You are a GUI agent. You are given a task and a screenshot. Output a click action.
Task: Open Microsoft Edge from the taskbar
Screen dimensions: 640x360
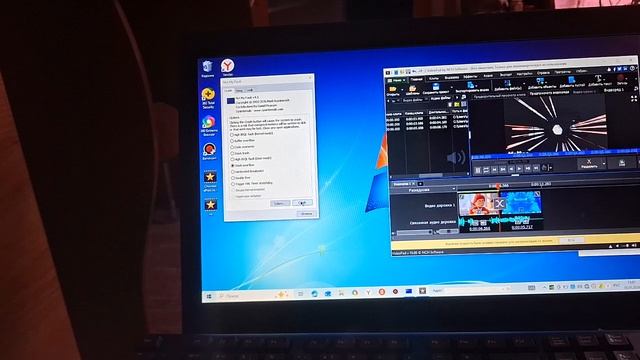pos(314,294)
